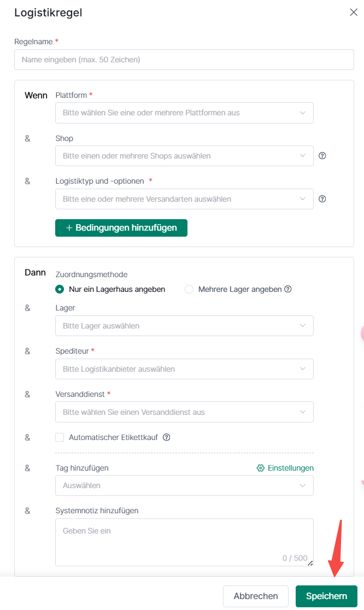Open the Plattform dropdown

pos(184,113)
